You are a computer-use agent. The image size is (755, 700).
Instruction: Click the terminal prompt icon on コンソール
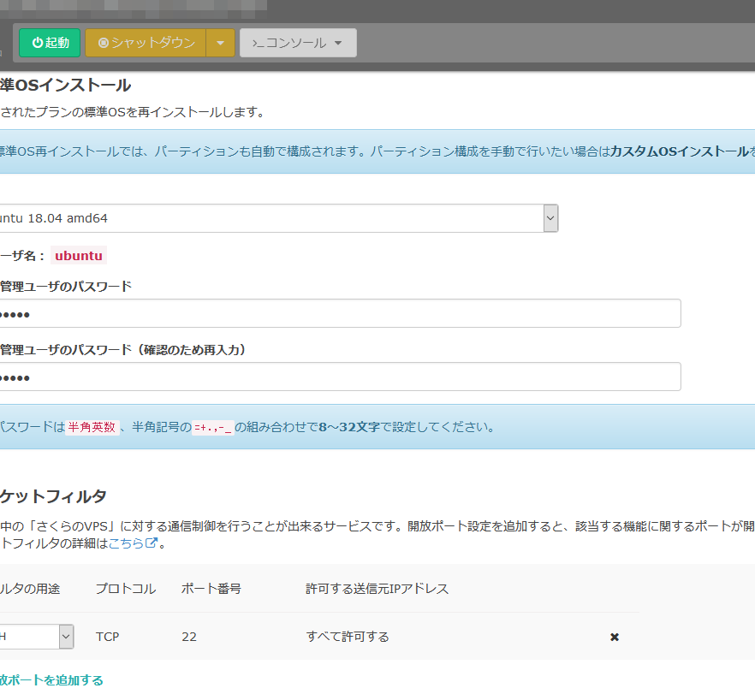pos(258,43)
